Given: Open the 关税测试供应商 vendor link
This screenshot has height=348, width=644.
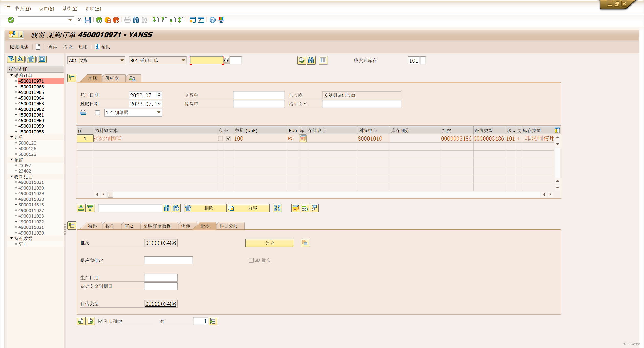Looking at the screenshot, I should (x=339, y=95).
